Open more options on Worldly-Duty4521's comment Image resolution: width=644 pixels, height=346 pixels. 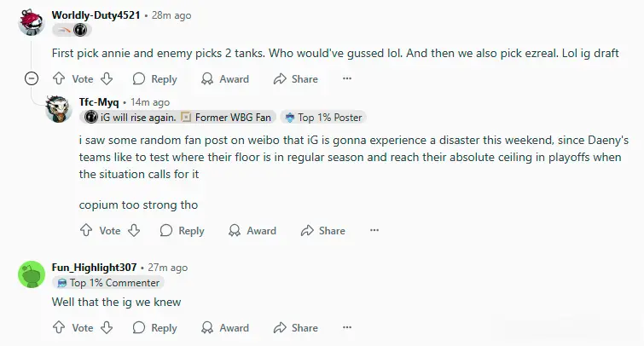pos(346,78)
